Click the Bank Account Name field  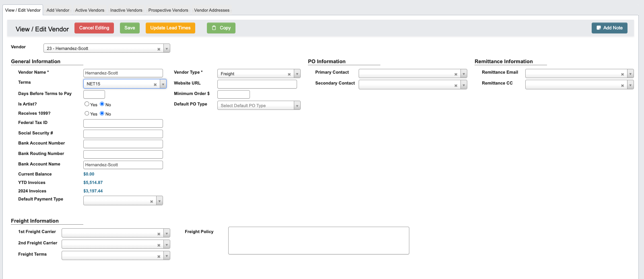(123, 165)
